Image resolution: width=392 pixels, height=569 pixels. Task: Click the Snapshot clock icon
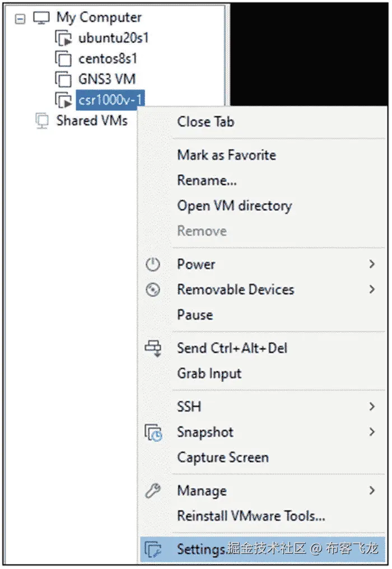(x=153, y=432)
